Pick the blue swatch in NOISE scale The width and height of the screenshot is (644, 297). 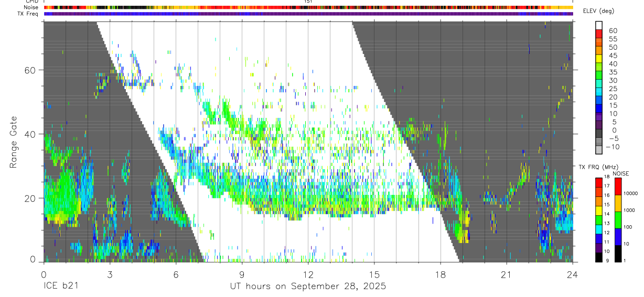(617, 237)
